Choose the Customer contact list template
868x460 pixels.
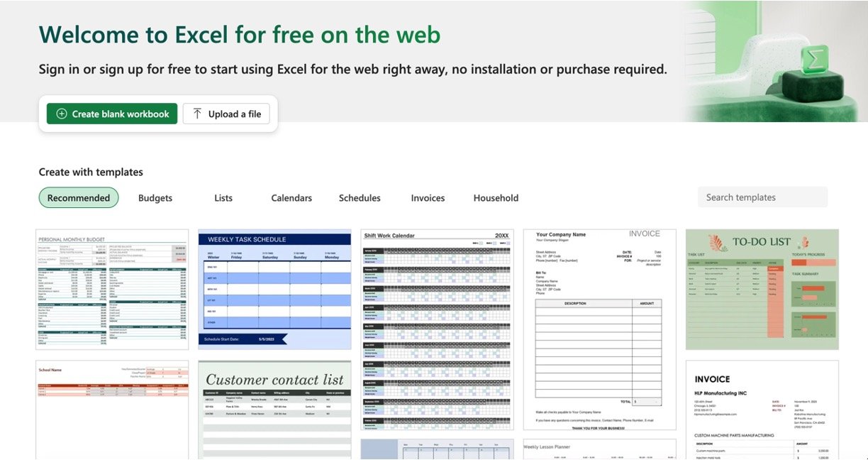point(274,410)
